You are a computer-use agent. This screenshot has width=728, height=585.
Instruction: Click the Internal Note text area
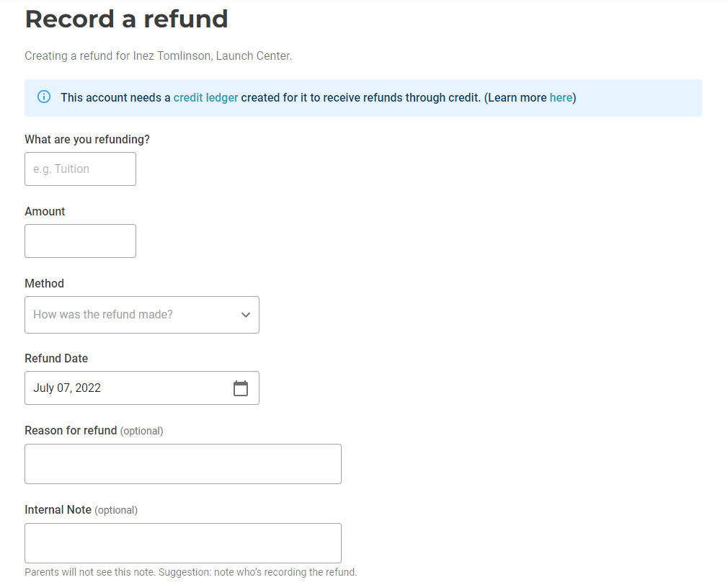pyautogui.click(x=182, y=542)
